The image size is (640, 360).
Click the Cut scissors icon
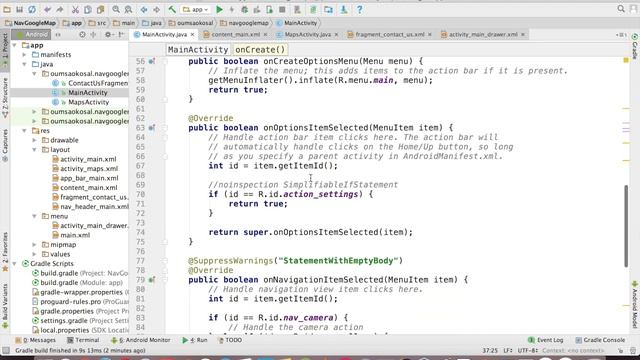[76, 9]
